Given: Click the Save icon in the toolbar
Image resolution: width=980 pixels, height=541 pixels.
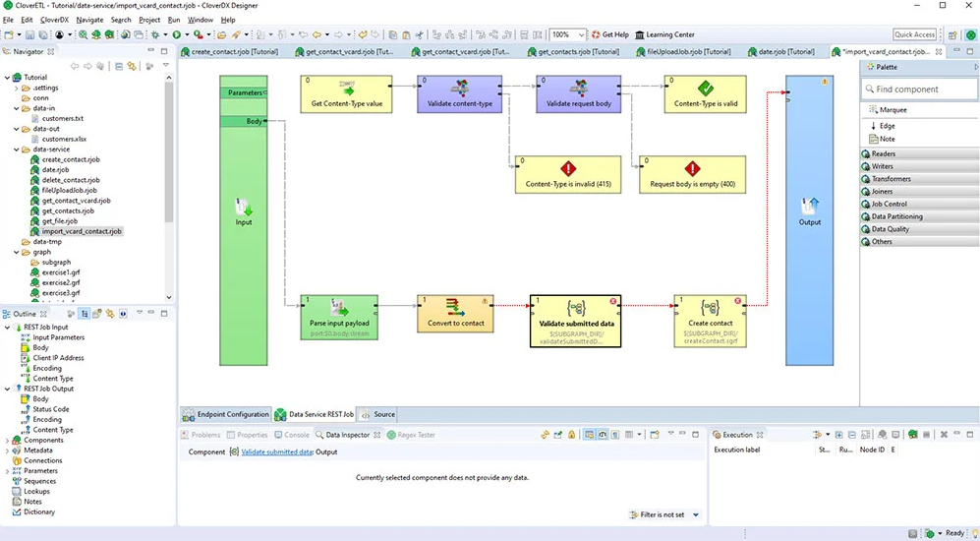Looking at the screenshot, I should [x=29, y=35].
